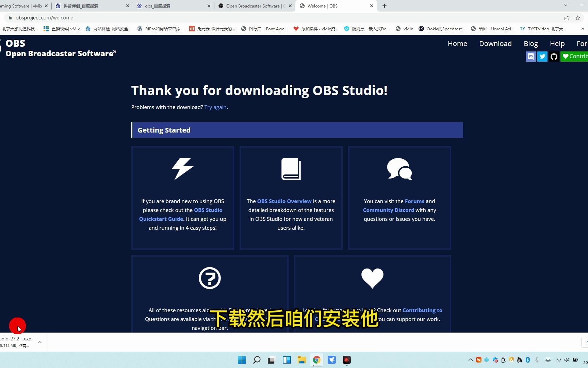Open Download in site navigation
588x368 pixels.
click(x=495, y=44)
